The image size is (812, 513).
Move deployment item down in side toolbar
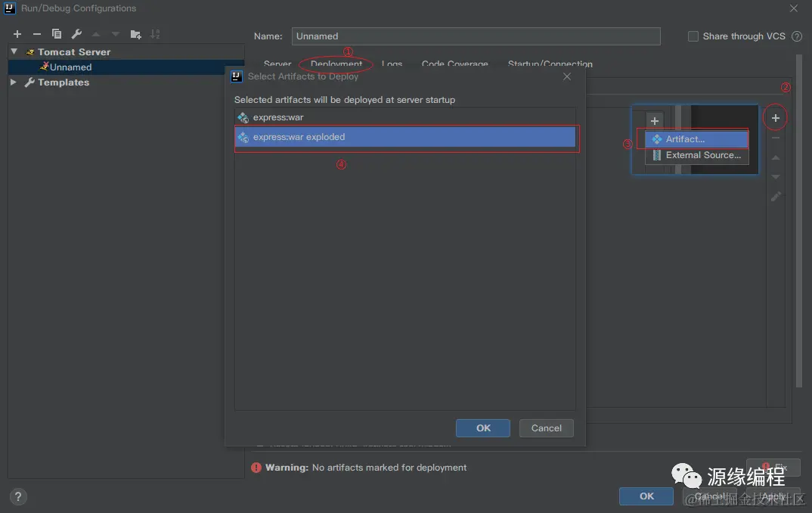(775, 177)
